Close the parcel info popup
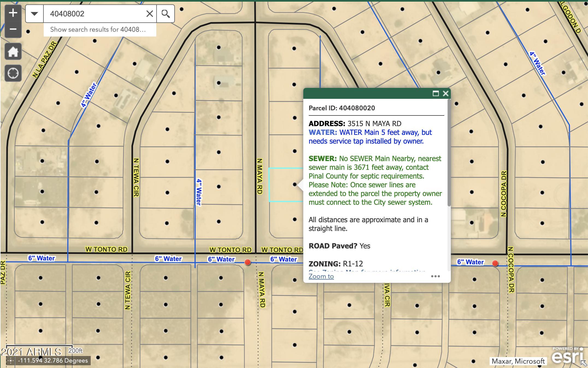 (446, 94)
